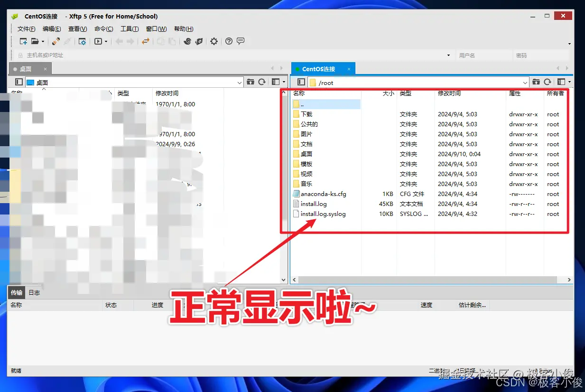Sort remote files by 所有者 column
This screenshot has height=392, width=585.
[556, 93]
